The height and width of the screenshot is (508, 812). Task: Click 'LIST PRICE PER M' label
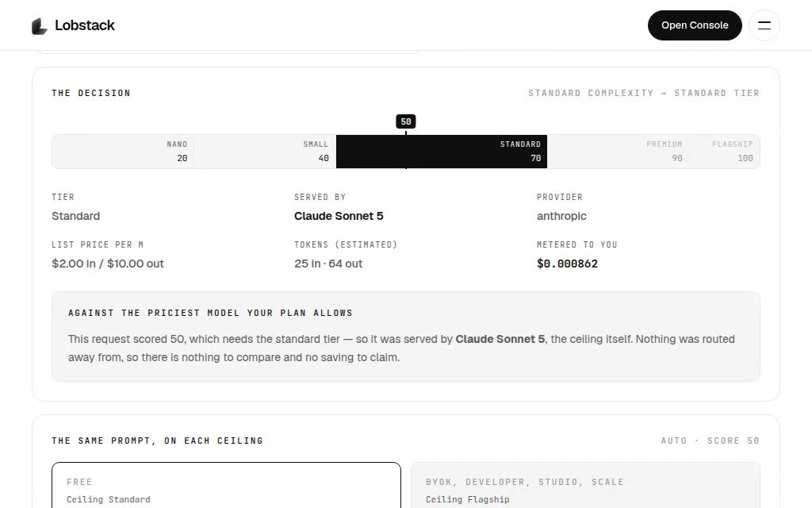tap(98, 244)
